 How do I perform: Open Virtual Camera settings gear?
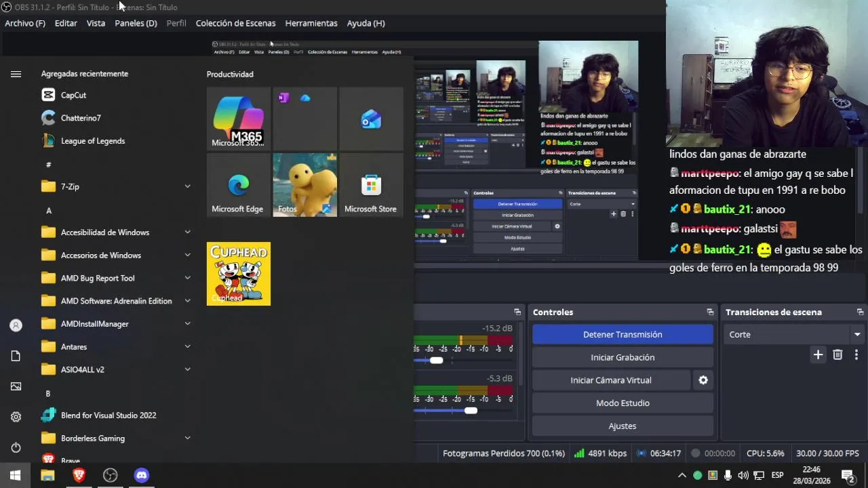point(703,380)
